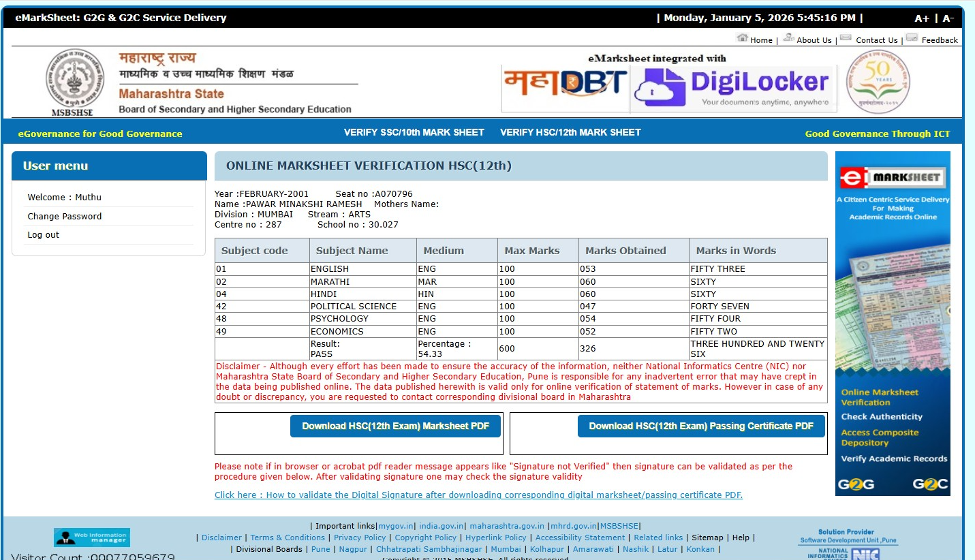Image resolution: width=975 pixels, height=560 pixels.
Task: Open the Nagpur divisional board link
Action: tap(353, 549)
